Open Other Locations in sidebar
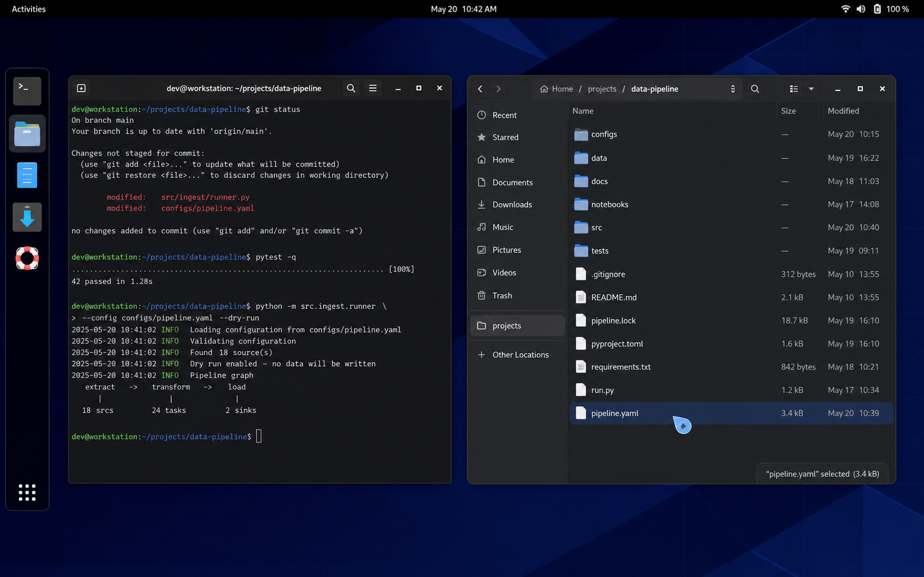 click(517, 355)
